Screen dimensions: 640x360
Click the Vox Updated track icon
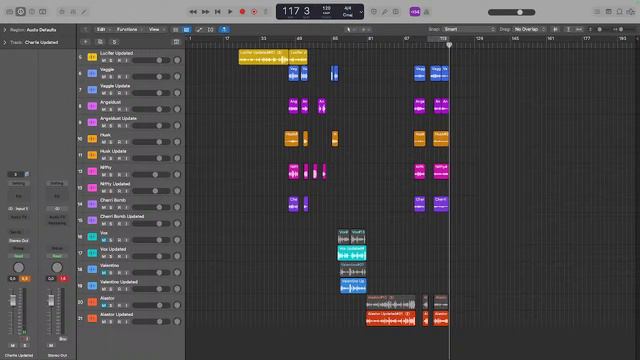pyautogui.click(x=92, y=253)
